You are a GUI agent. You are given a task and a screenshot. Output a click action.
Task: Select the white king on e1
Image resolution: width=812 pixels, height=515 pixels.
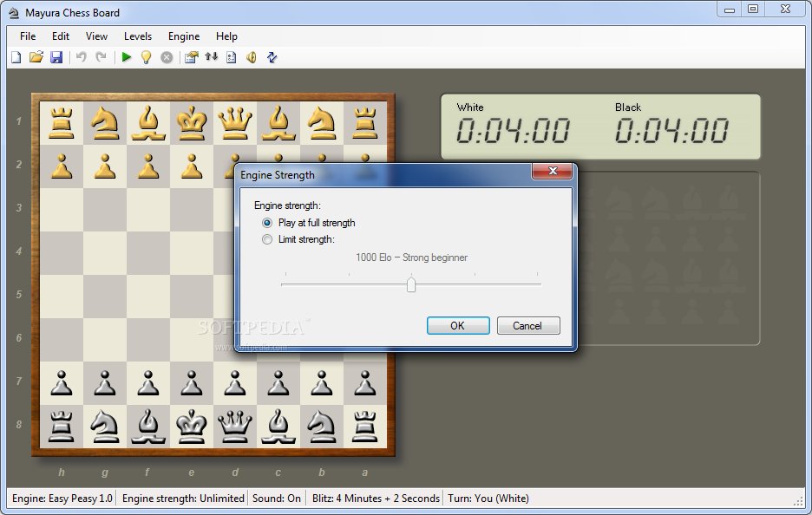click(192, 123)
